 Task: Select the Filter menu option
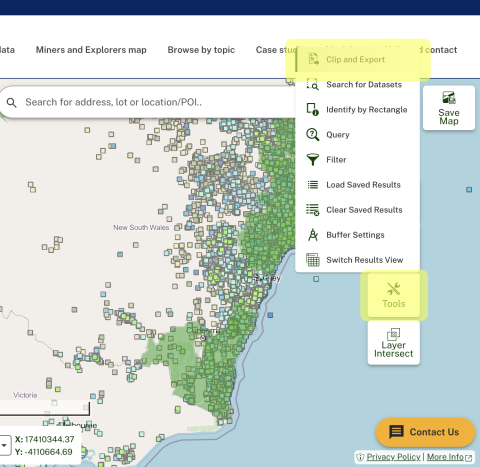click(x=357, y=159)
